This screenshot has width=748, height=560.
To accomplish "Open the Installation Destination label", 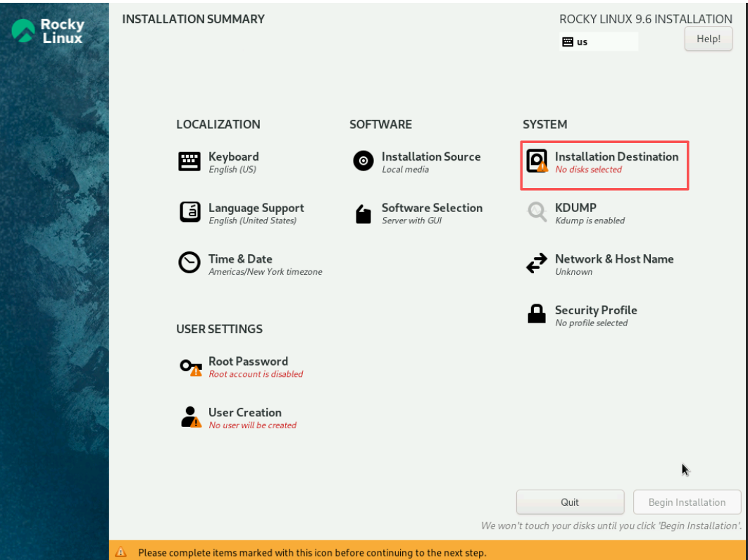I will pos(616,156).
